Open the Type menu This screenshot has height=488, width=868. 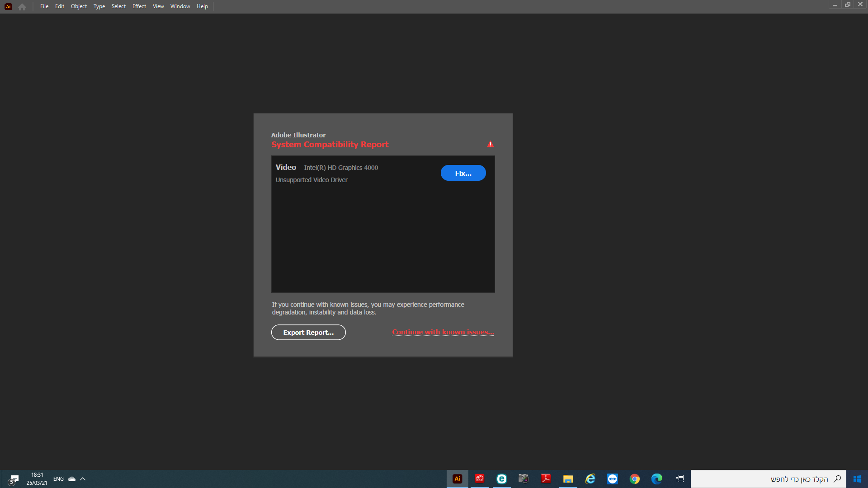click(x=99, y=6)
